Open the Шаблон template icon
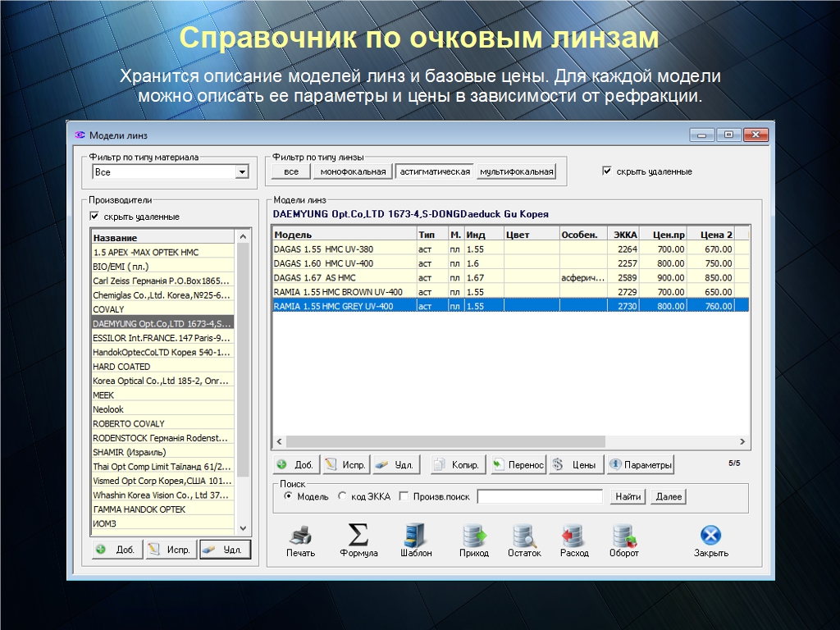This screenshot has width=840, height=630. click(416, 536)
